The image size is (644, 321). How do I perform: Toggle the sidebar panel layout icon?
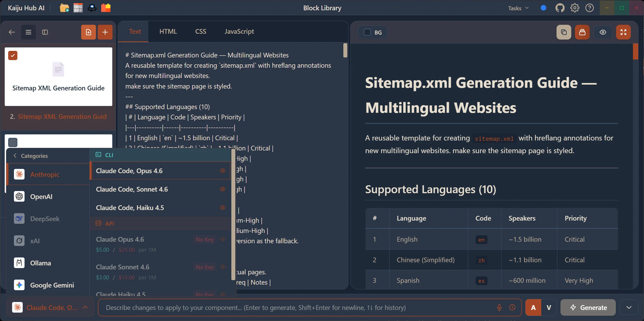pos(45,32)
